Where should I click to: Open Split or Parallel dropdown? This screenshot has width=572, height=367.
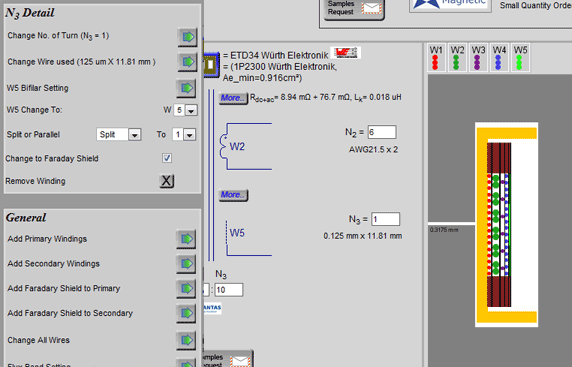pyautogui.click(x=135, y=135)
